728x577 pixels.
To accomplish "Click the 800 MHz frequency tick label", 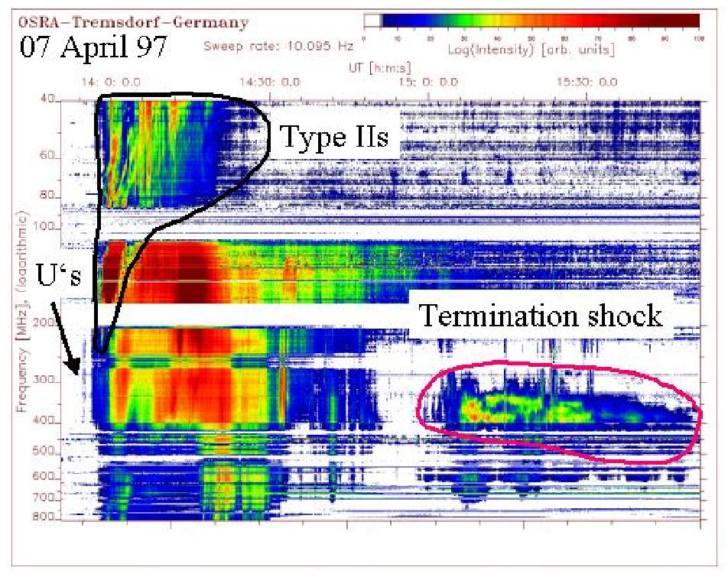I will click(47, 517).
